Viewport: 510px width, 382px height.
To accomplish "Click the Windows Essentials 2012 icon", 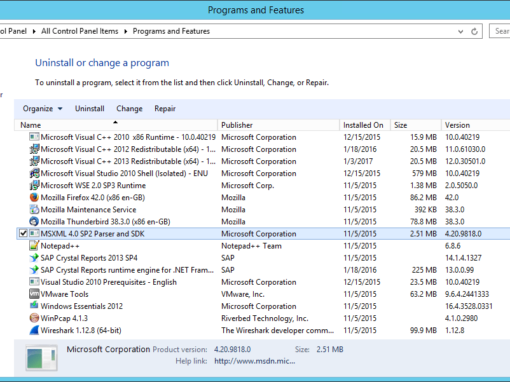I will pos(34,306).
